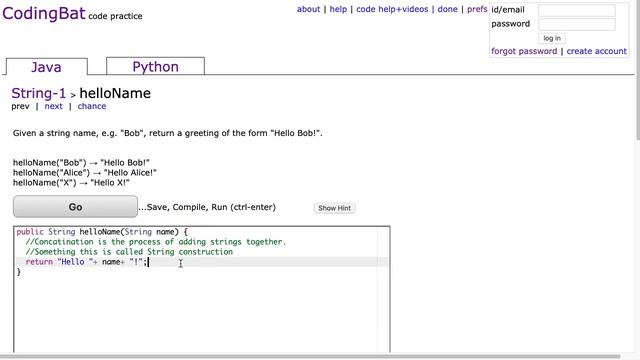Open the about link
The height and width of the screenshot is (360, 640).
(x=308, y=9)
